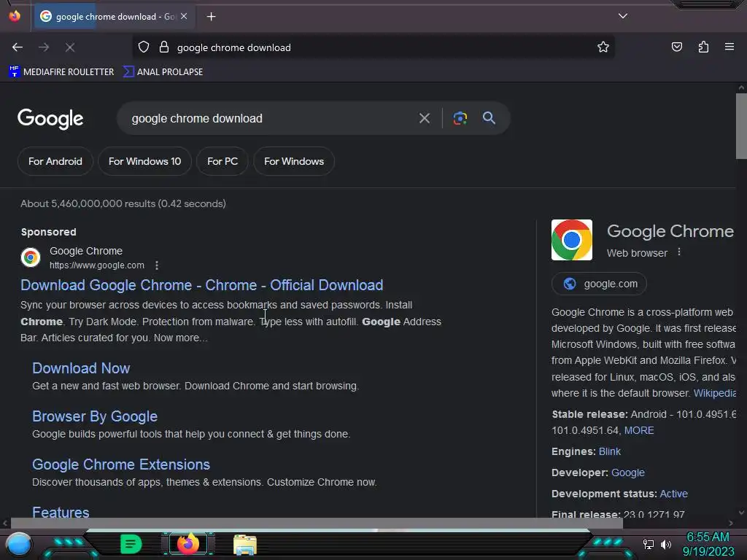Click the network tray icon
The height and width of the screenshot is (560, 747).
point(649,544)
